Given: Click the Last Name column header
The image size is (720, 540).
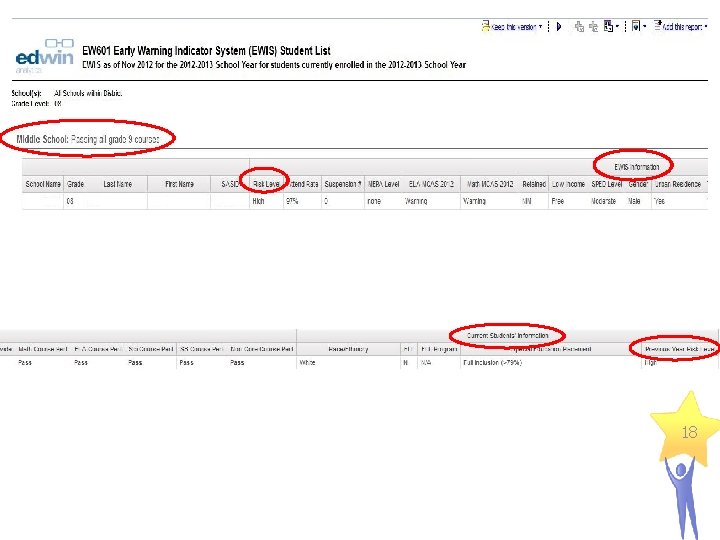Looking at the screenshot, I should click(x=118, y=184).
